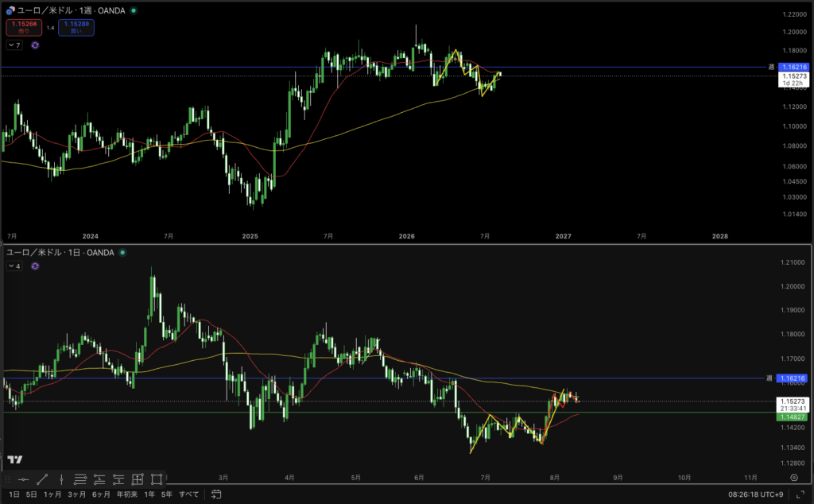Click 4月 on daily time axis
The image size is (814, 504).
click(289, 478)
